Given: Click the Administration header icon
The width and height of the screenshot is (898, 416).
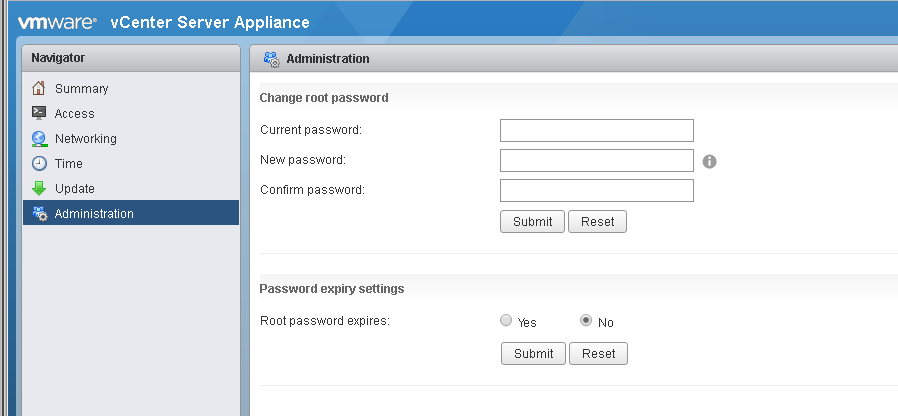Looking at the screenshot, I should [271, 59].
